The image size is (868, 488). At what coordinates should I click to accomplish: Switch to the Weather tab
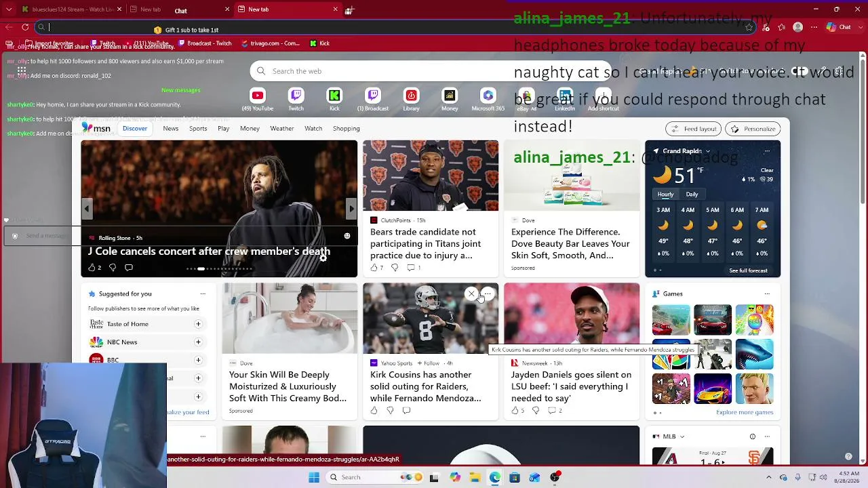(282, 128)
